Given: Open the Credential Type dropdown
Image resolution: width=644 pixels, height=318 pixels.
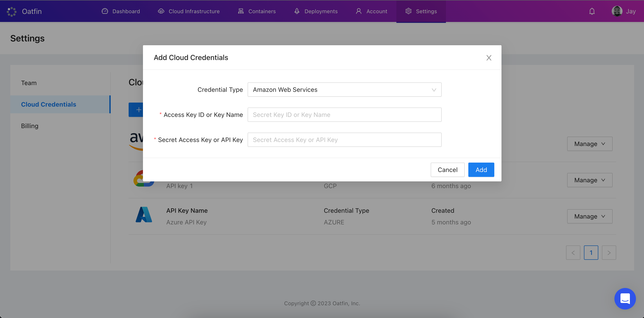Looking at the screenshot, I should tap(344, 90).
